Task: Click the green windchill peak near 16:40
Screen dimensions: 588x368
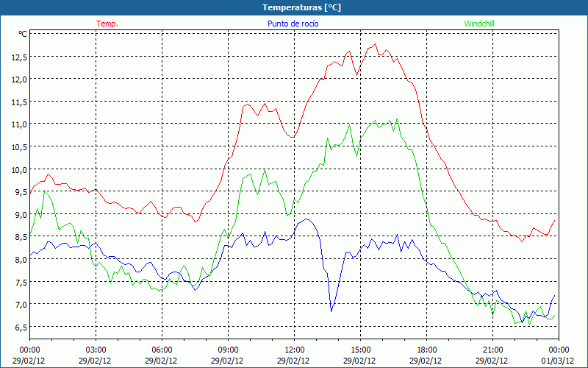Action: click(x=397, y=118)
